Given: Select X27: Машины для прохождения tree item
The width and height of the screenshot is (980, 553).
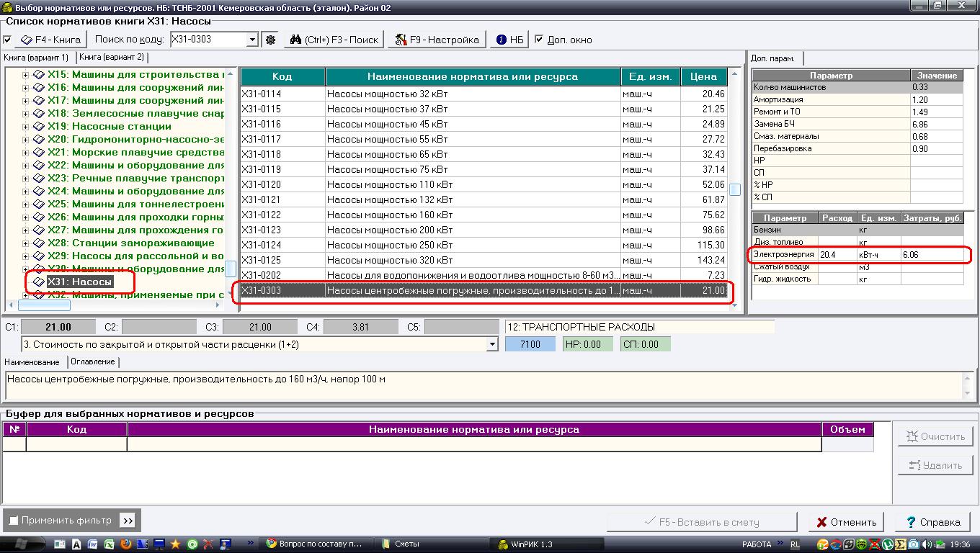Looking at the screenshot, I should click(x=135, y=230).
